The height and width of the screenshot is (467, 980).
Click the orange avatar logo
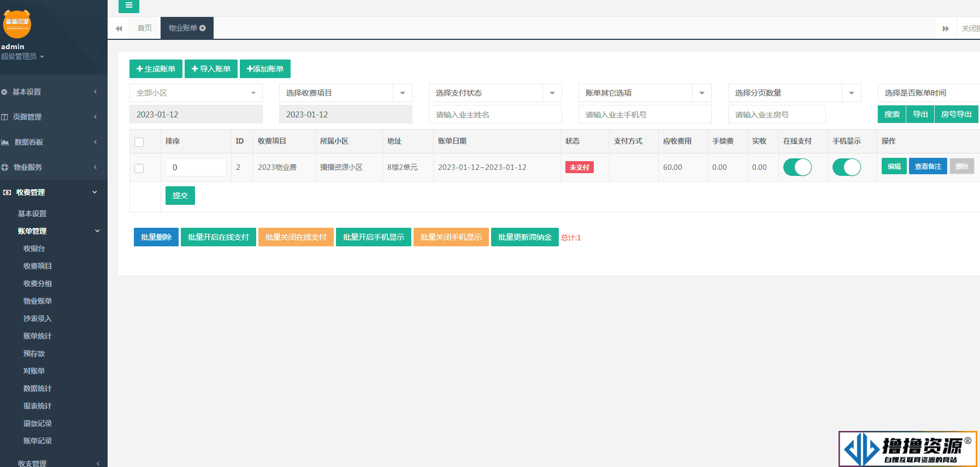[x=17, y=24]
